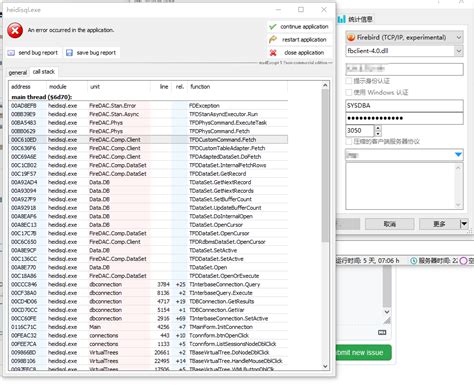Select the TMainForm.InitConnection row
This screenshot has height=389, width=474.
(149, 327)
